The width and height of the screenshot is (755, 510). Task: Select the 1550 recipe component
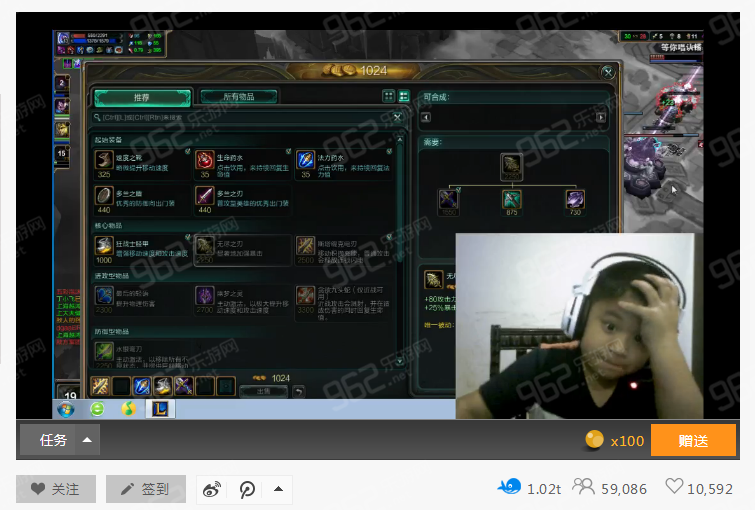[x=448, y=202]
